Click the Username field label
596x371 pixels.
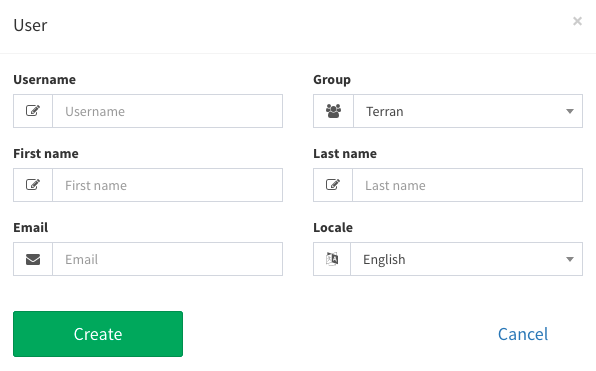point(44,79)
